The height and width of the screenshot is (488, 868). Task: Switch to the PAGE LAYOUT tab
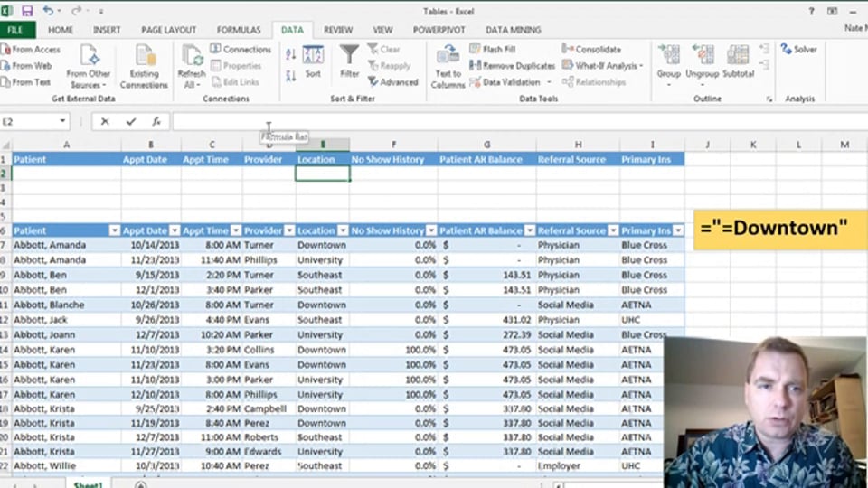(169, 30)
